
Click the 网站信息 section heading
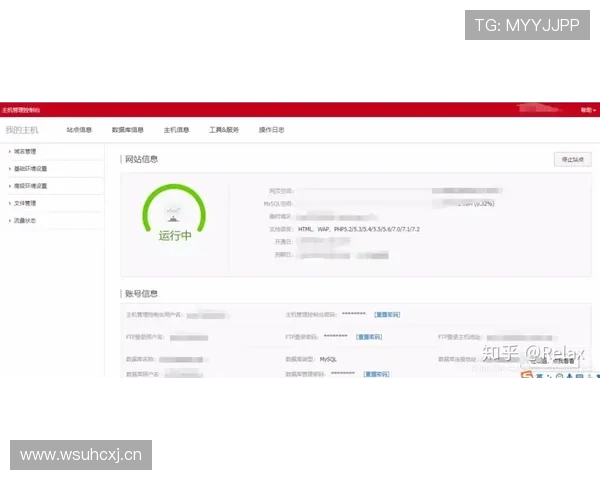tap(141, 159)
